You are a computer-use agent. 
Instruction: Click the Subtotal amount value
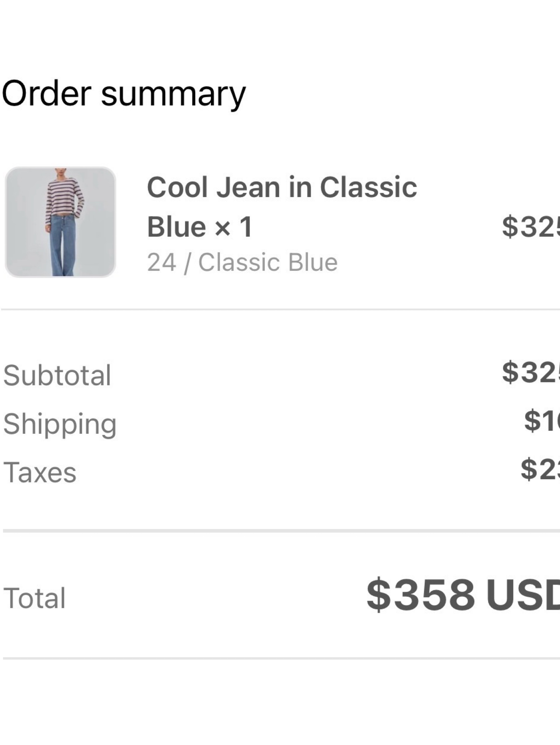(531, 372)
